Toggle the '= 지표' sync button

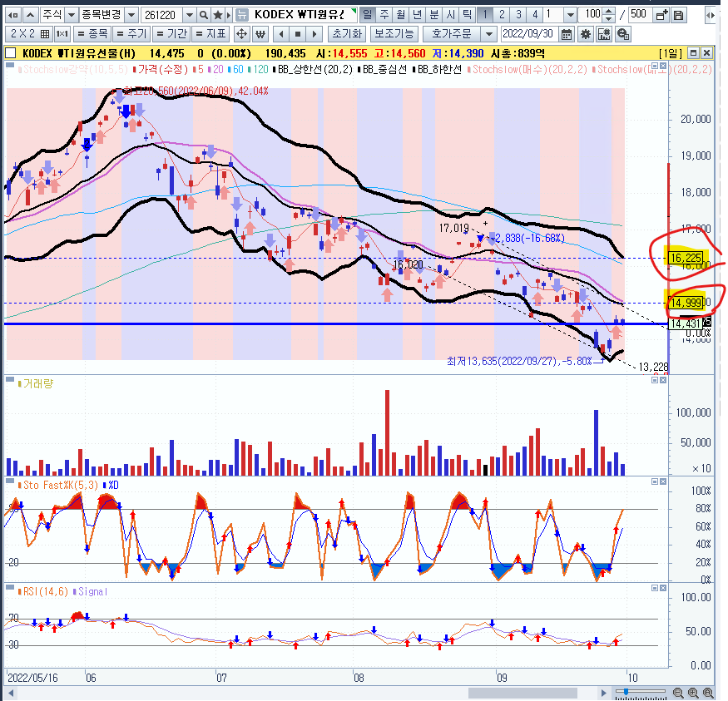tap(210, 34)
